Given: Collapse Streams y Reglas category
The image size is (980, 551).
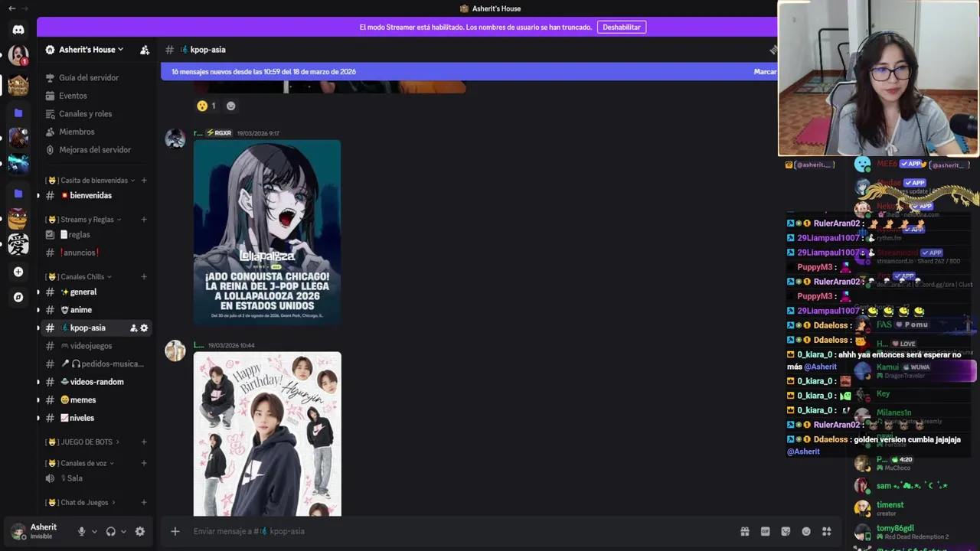Looking at the screenshot, I should (83, 220).
